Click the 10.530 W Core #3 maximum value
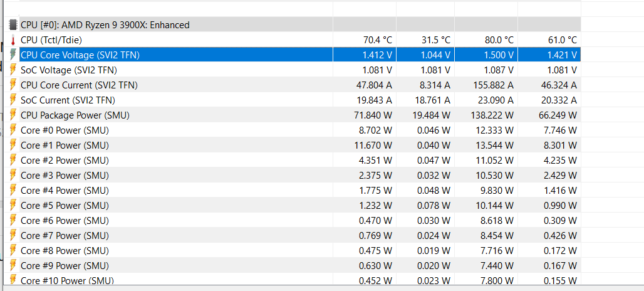644x291 pixels. tap(495, 176)
